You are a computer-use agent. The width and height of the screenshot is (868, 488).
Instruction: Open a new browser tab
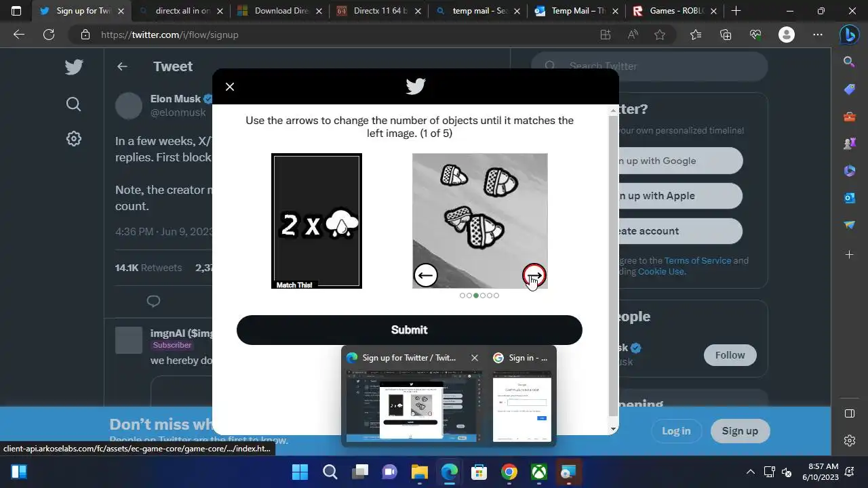pyautogui.click(x=736, y=11)
